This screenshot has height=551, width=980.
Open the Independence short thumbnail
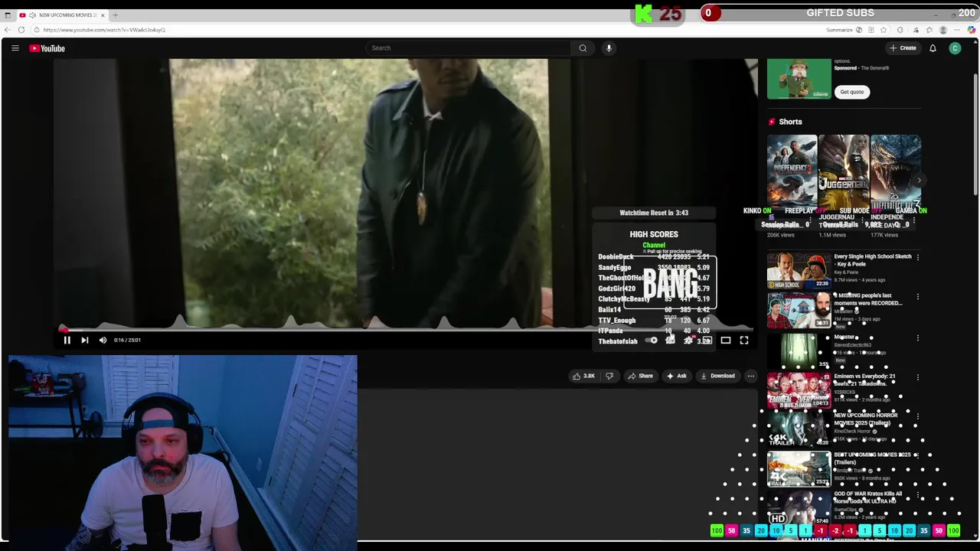(792, 173)
